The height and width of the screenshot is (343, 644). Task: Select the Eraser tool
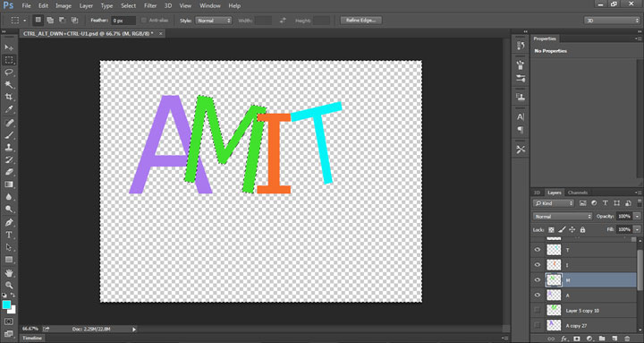pos(9,172)
